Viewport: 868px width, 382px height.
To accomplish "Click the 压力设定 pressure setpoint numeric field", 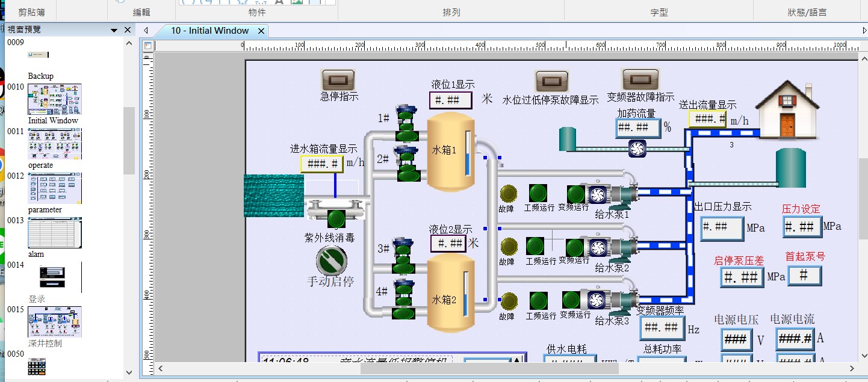I will coord(802,227).
